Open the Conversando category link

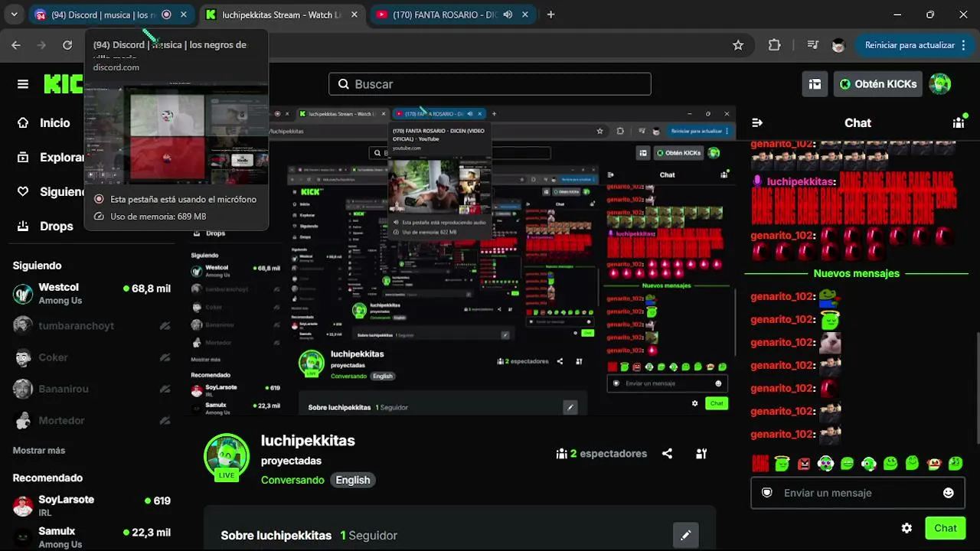pyautogui.click(x=292, y=480)
